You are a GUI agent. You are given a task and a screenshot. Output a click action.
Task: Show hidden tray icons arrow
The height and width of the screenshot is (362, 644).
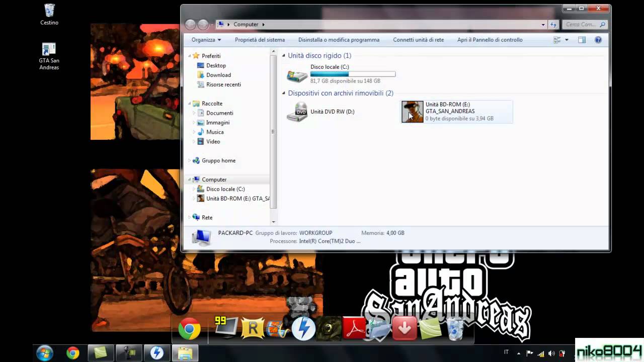point(519,353)
